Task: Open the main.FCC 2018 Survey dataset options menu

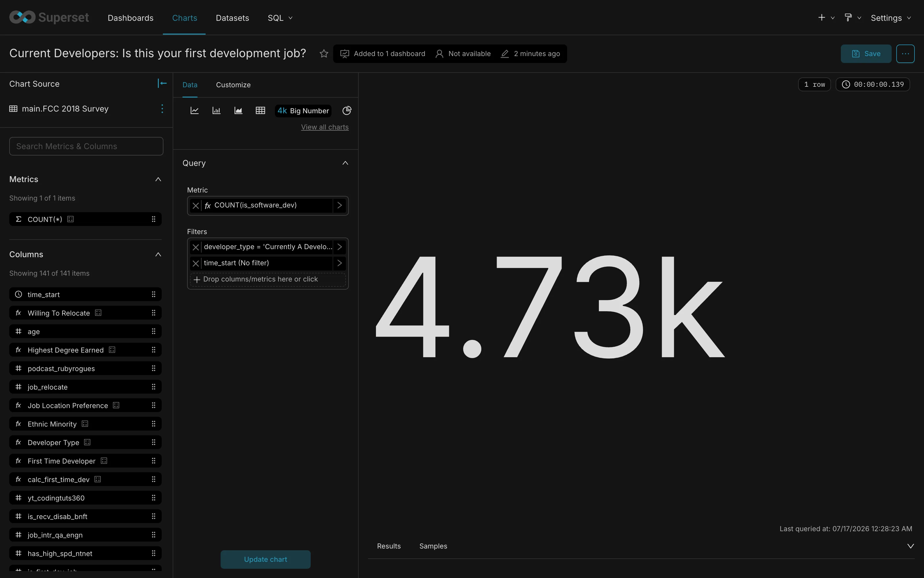Action: (x=162, y=109)
